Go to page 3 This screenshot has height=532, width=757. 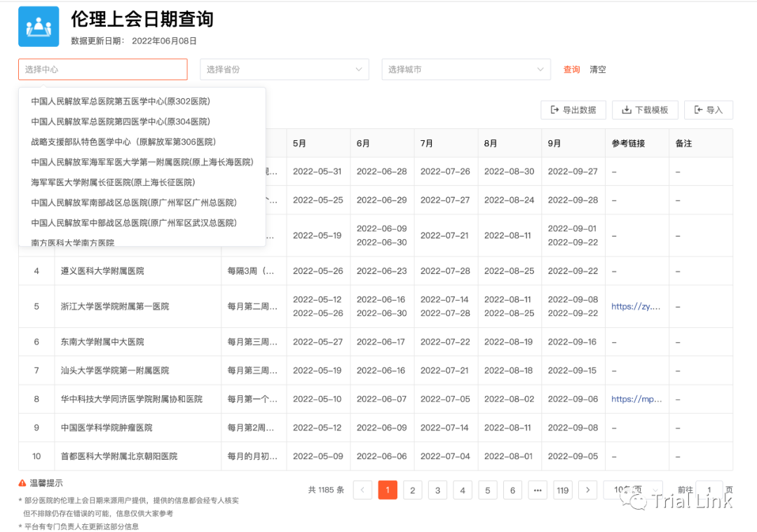pyautogui.click(x=438, y=490)
